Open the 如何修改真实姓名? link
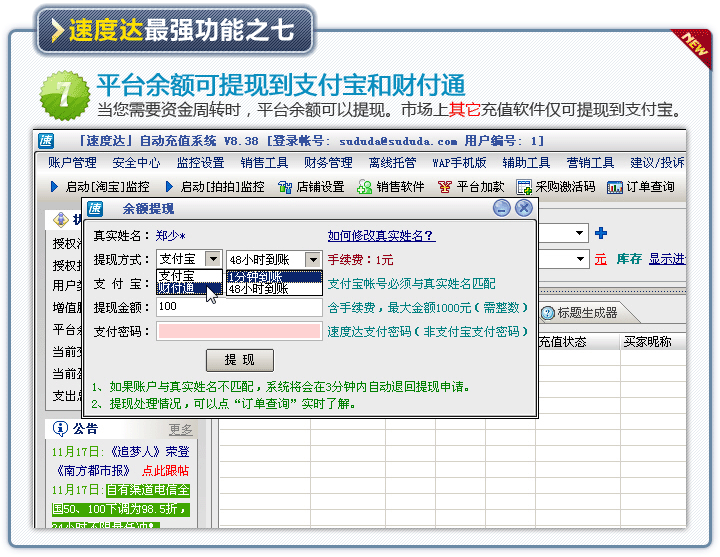 pos(382,236)
